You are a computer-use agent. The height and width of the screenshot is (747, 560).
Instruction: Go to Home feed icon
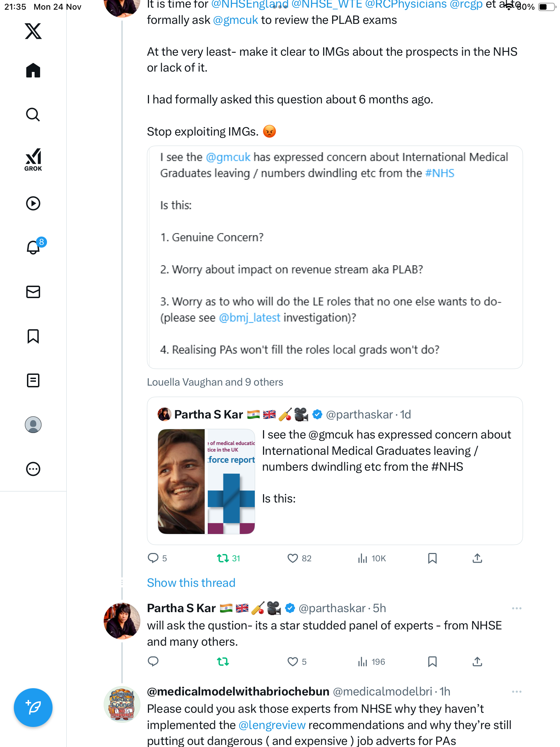click(33, 71)
